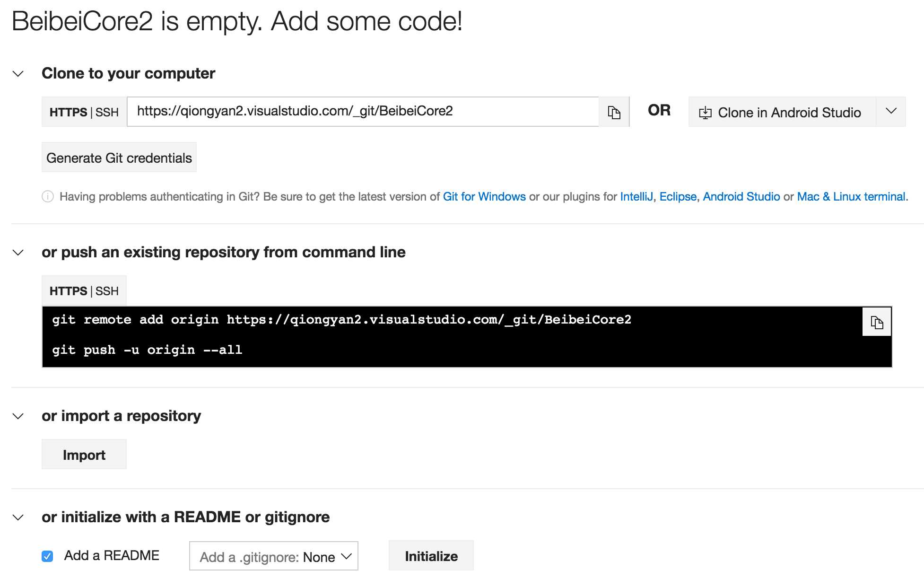Click Generate Git credentials

(119, 158)
